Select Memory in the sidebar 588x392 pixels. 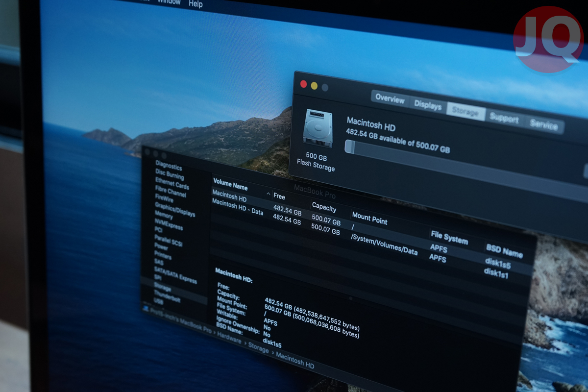click(164, 215)
